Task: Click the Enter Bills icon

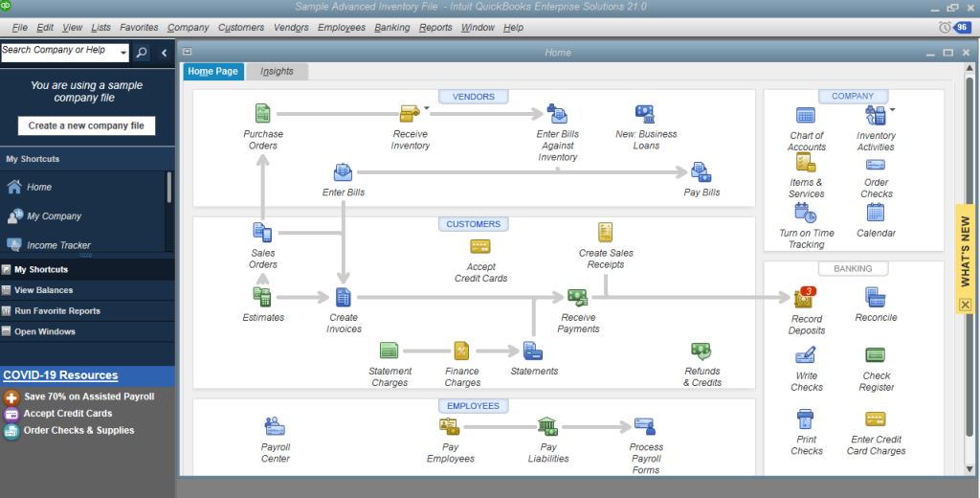Action: point(343,173)
